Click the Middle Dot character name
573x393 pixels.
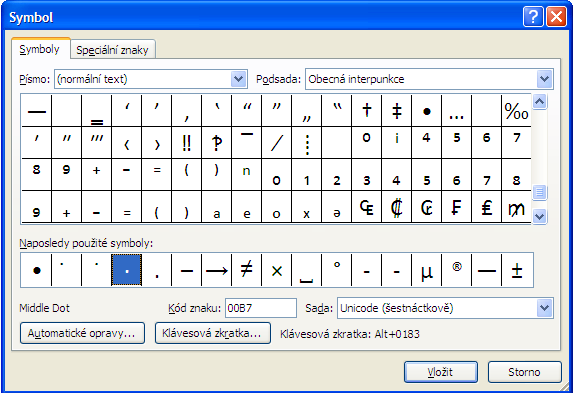tap(44, 308)
